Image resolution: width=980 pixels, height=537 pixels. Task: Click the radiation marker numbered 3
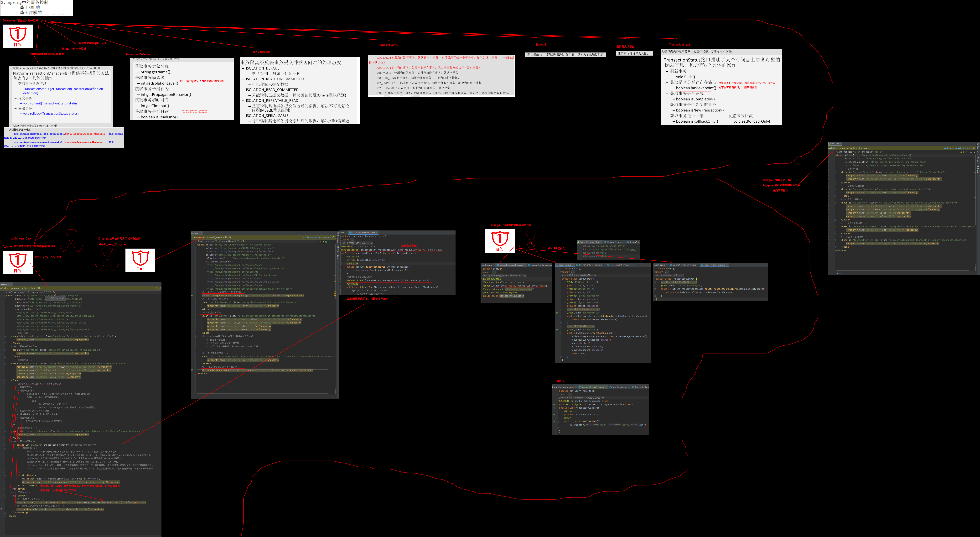click(x=531, y=243)
